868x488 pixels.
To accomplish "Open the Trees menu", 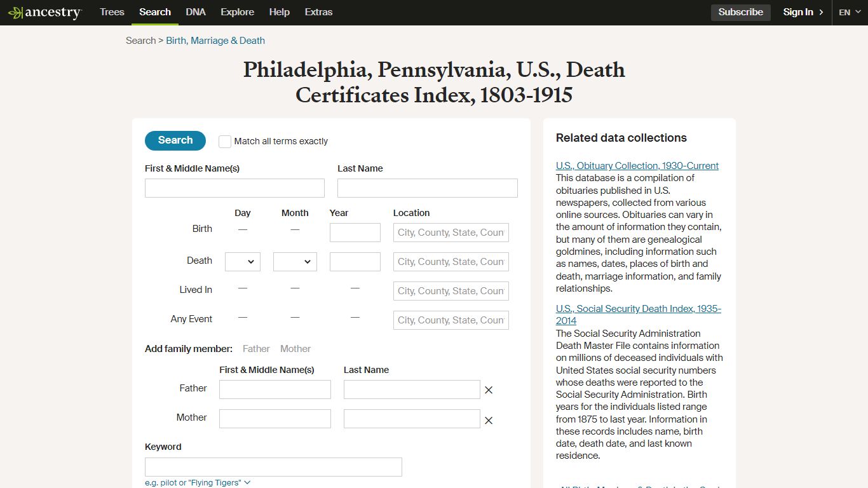I will click(112, 12).
